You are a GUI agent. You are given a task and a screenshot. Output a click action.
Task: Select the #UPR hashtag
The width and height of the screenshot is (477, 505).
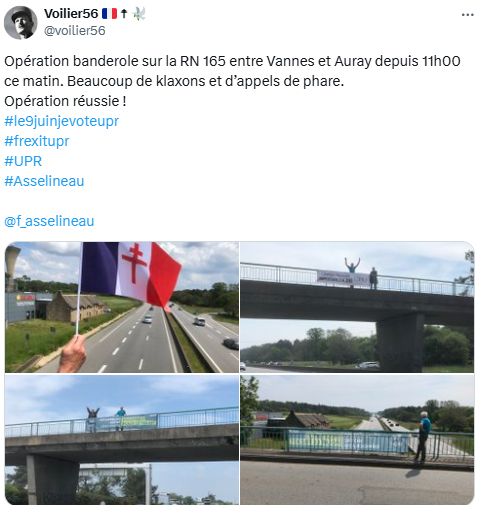23,161
